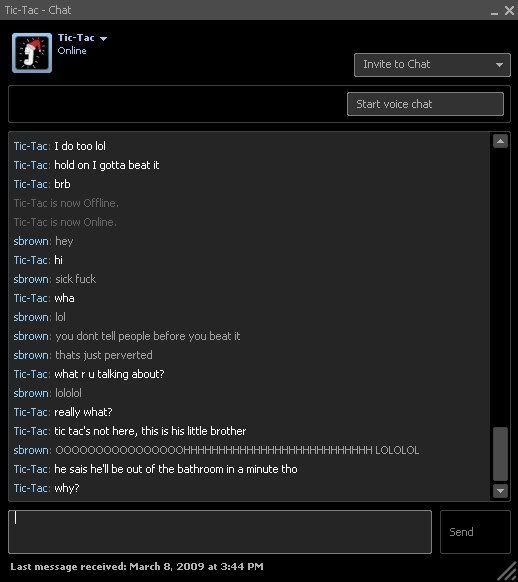The image size is (518, 582).
Task: Click sbrown's name on the 'hey' message
Action: 31,241
